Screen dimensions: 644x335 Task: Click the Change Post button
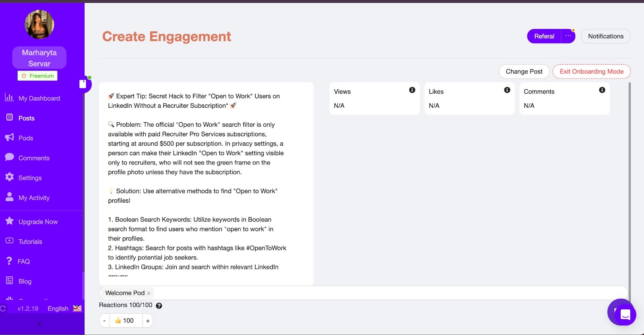[524, 71]
